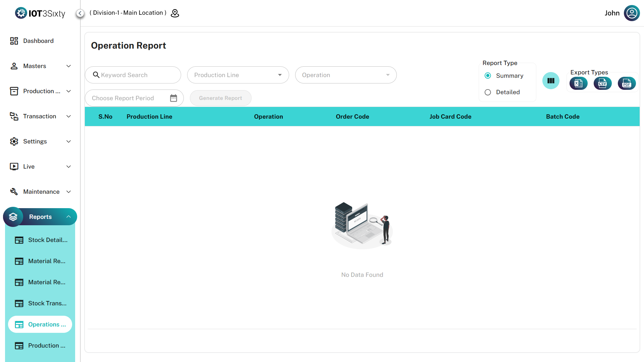Export report as Excel file
The height and width of the screenshot is (362, 644).
coord(578,83)
